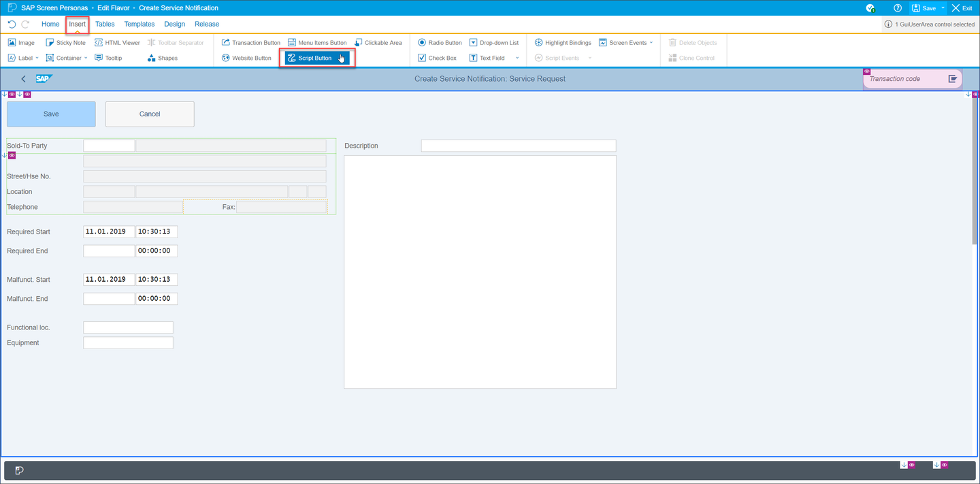Click the Required End time field
The width and height of the screenshot is (980, 484).
[x=157, y=251]
